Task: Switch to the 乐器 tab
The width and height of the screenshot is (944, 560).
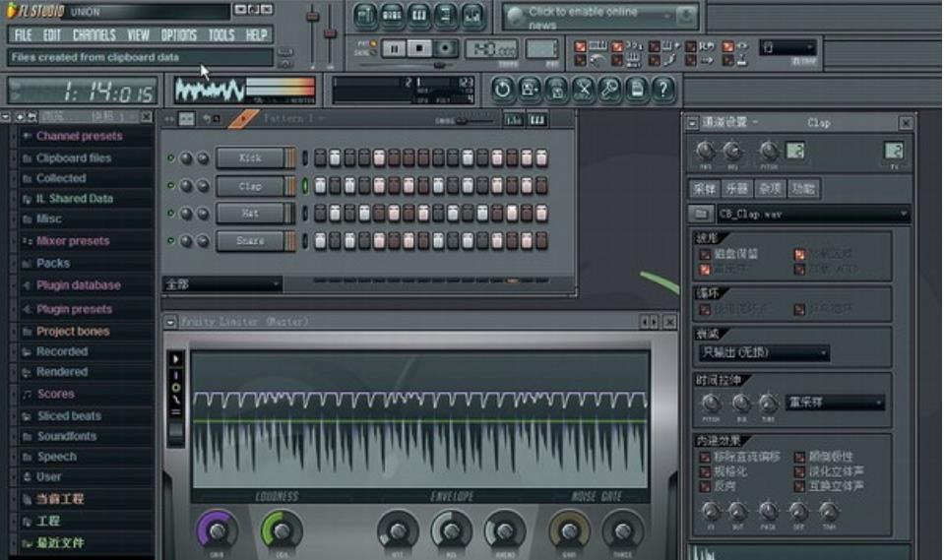Action: tap(737, 189)
